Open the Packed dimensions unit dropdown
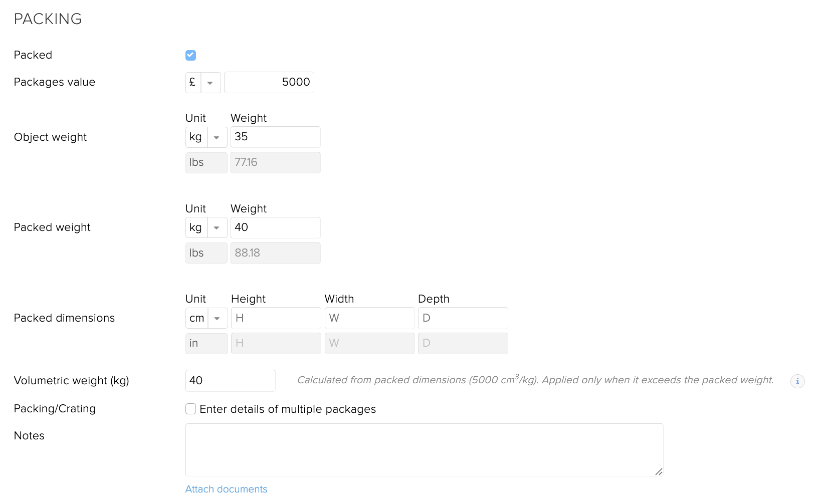This screenshot has height=504, width=826. tap(217, 319)
